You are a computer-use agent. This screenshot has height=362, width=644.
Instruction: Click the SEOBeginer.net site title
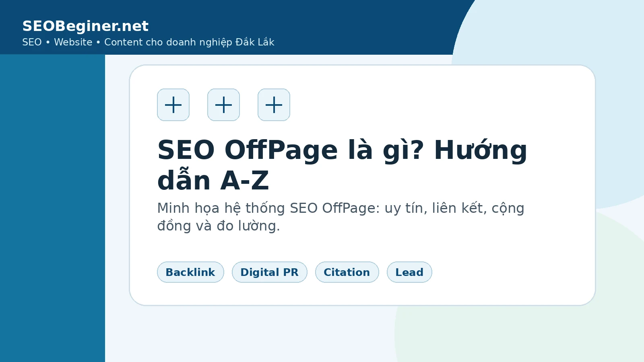point(85,26)
